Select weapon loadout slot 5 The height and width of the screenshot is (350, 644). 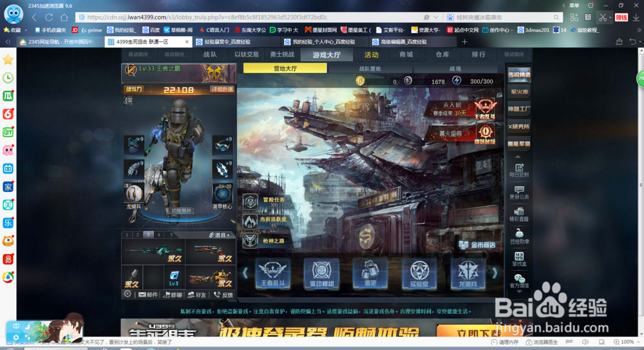click(171, 235)
